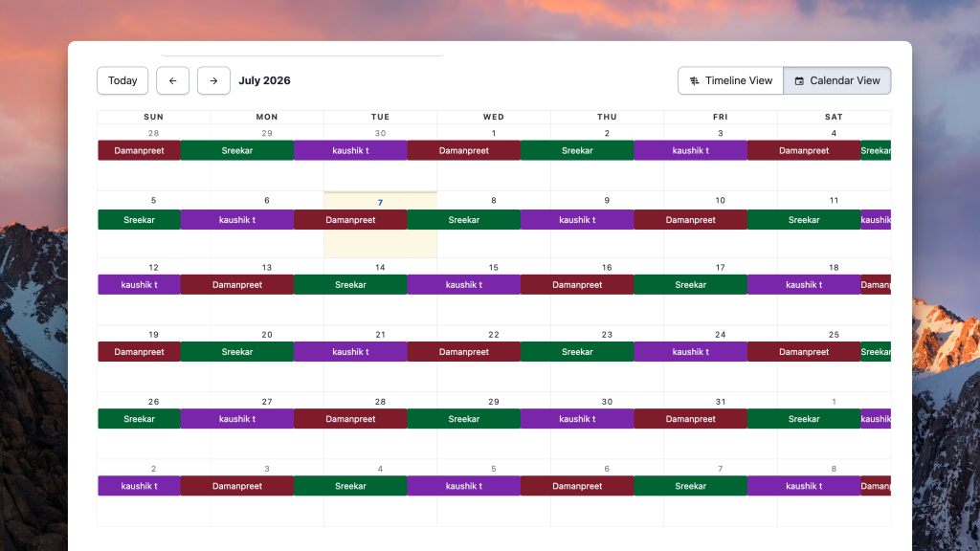Click date number 22 in calendar

pyautogui.click(x=493, y=335)
